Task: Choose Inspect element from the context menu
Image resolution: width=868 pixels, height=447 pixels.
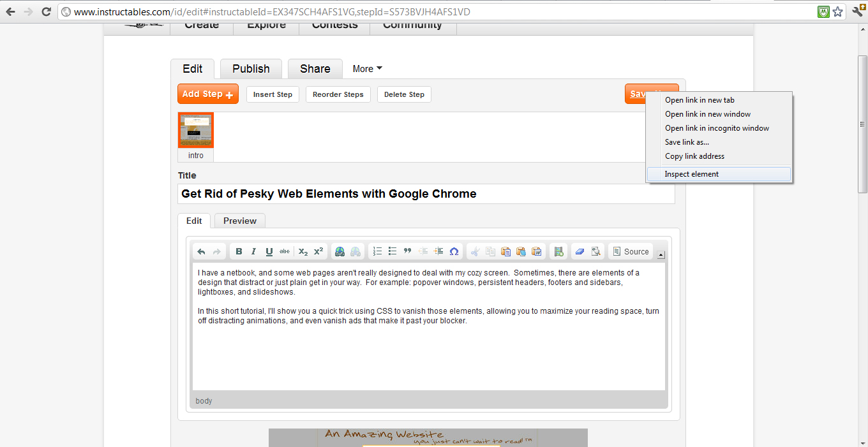Action: (x=719, y=174)
